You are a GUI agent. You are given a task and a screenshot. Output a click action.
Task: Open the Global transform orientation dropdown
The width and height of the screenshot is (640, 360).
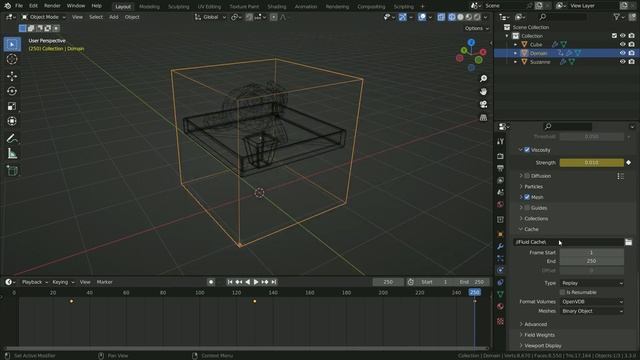tap(210, 17)
